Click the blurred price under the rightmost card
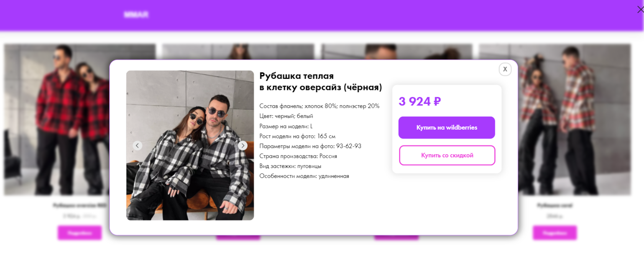This screenshot has width=644, height=253. point(555,216)
